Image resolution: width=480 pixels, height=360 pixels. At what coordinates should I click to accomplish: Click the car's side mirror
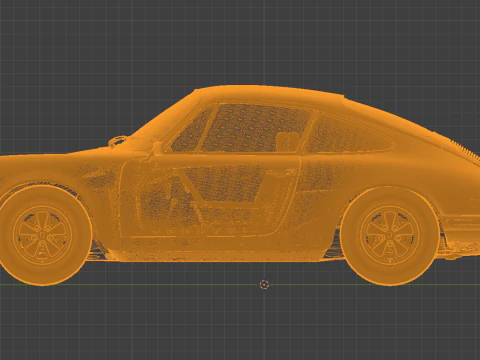click(x=157, y=148)
